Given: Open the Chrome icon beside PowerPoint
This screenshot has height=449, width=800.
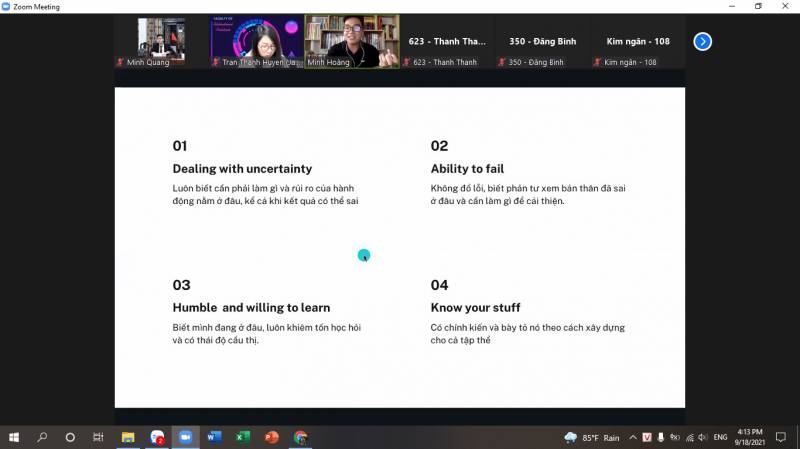Looking at the screenshot, I should [300, 437].
